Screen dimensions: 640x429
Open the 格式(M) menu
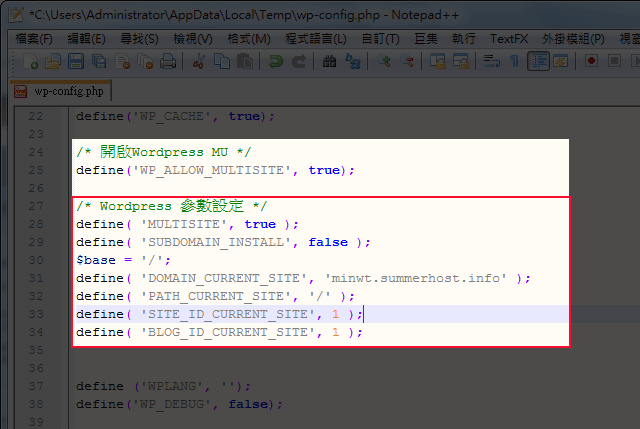pyautogui.click(x=249, y=39)
